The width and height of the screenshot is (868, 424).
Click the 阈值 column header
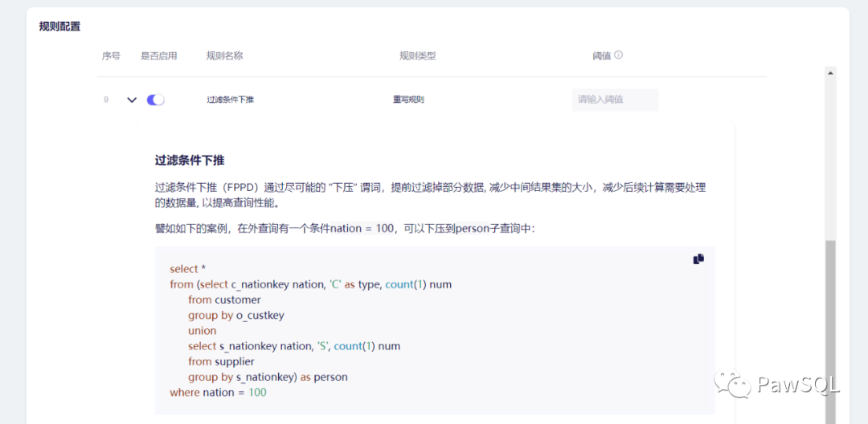coord(602,55)
